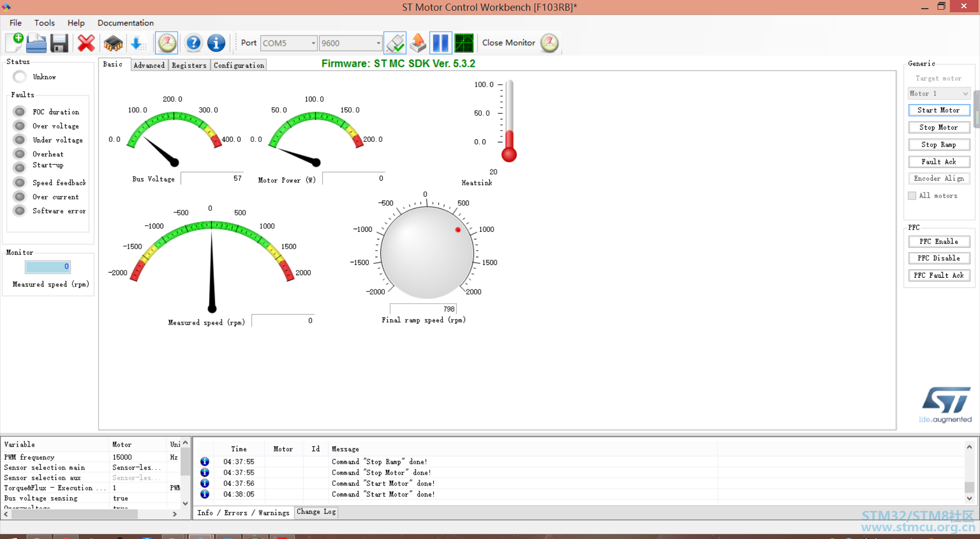The height and width of the screenshot is (539, 980).
Task: Click the Over current fault indicator
Action: tap(19, 197)
